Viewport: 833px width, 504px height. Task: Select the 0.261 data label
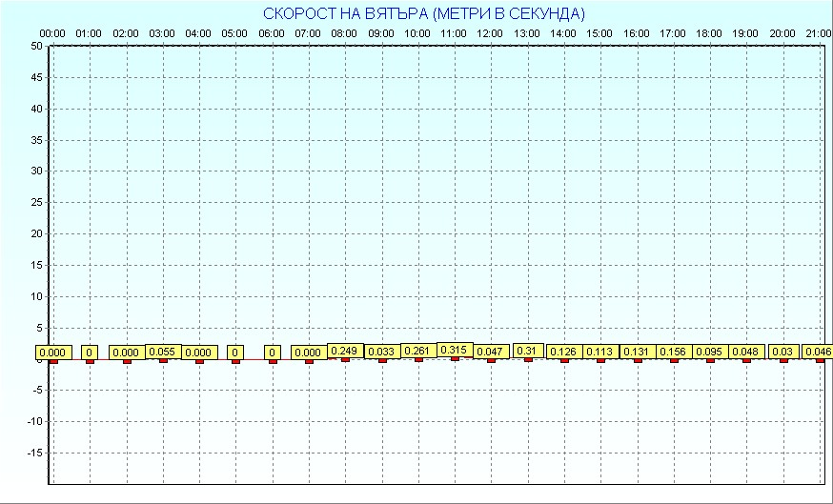click(x=418, y=352)
